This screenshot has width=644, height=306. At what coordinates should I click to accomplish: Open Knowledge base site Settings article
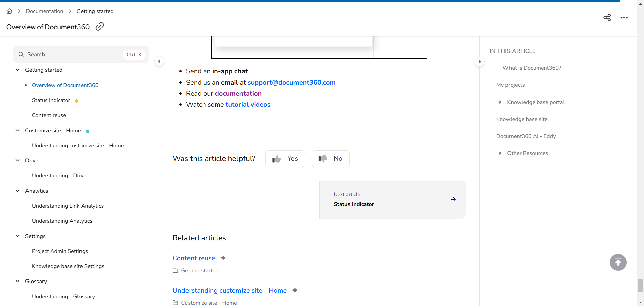(x=68, y=266)
